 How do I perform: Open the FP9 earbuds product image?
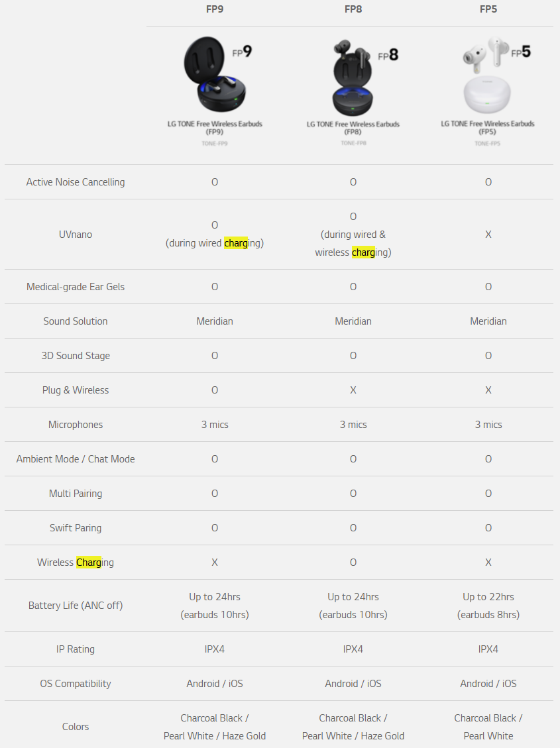(218, 74)
